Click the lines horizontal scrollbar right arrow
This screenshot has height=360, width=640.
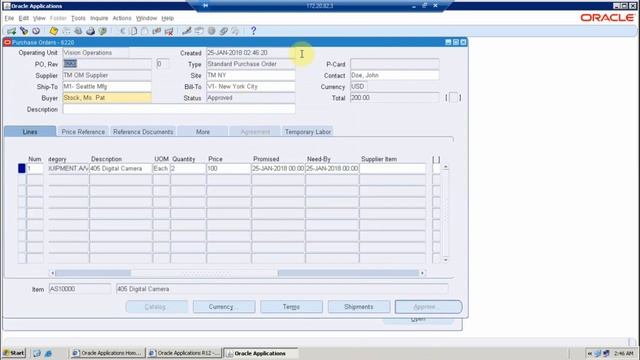click(422, 273)
